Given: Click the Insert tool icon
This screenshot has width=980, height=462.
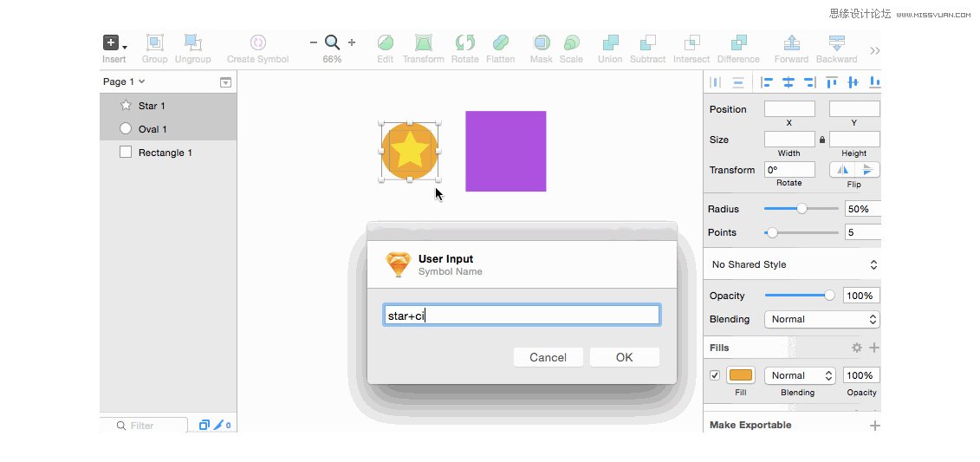Looking at the screenshot, I should click(112, 42).
